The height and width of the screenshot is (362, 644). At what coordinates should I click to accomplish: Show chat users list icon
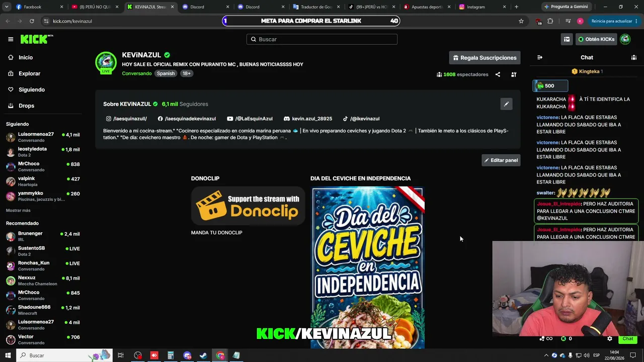coord(634,57)
